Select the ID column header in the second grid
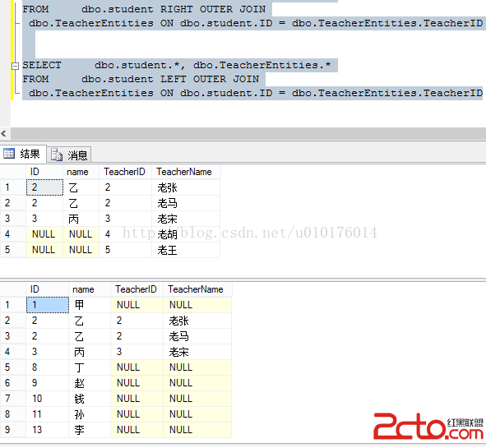Screen dimensions: 486x448 [x=48, y=289]
